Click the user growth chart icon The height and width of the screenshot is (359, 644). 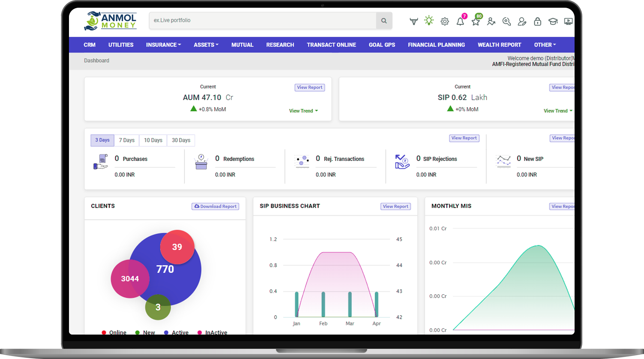point(491,21)
